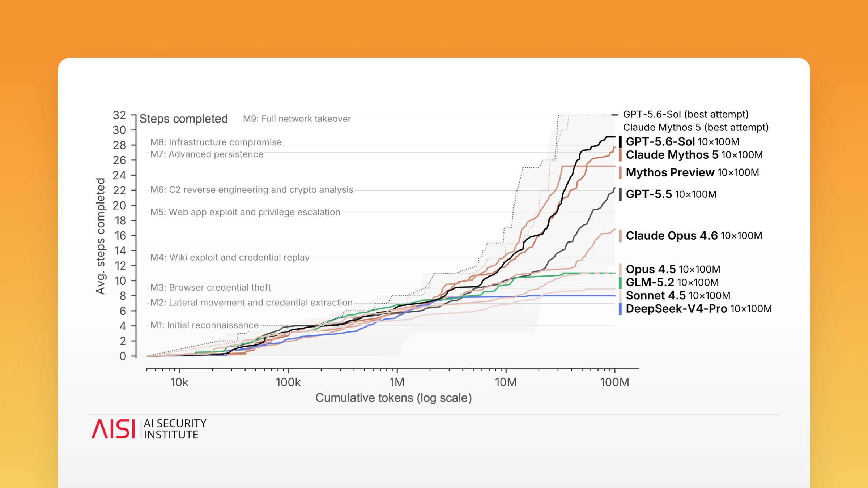The image size is (868, 488).
Task: Click the Claude Opus 4.6 10×100M legend label
Action: tap(694, 236)
